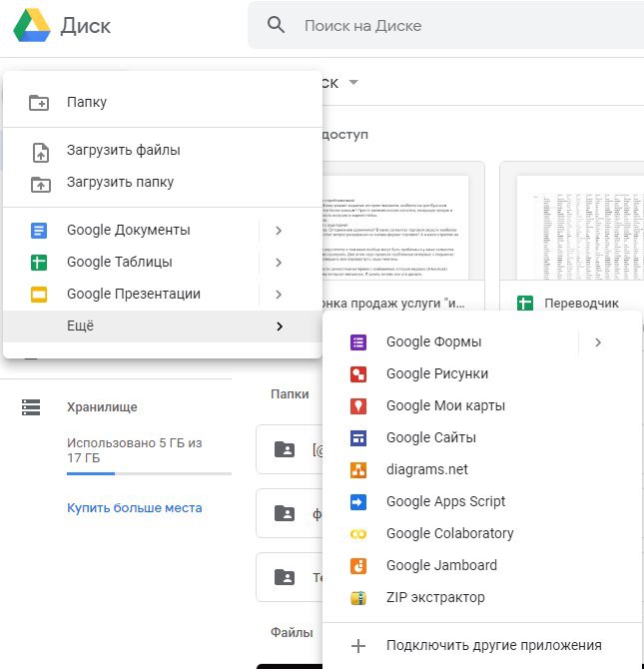Open the document preview thumbnail
The image size is (644, 669).
[403, 221]
